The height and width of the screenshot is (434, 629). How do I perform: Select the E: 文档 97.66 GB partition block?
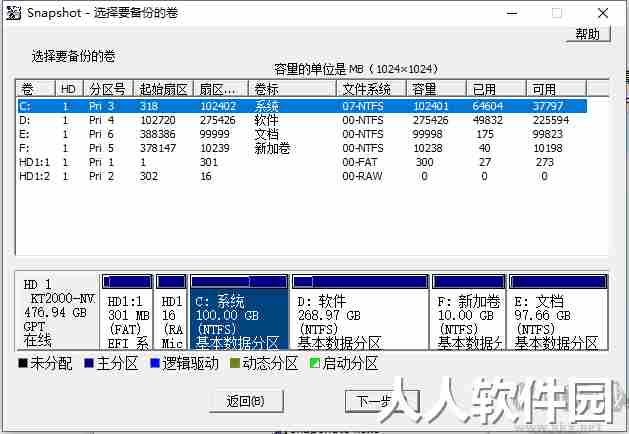pos(558,312)
